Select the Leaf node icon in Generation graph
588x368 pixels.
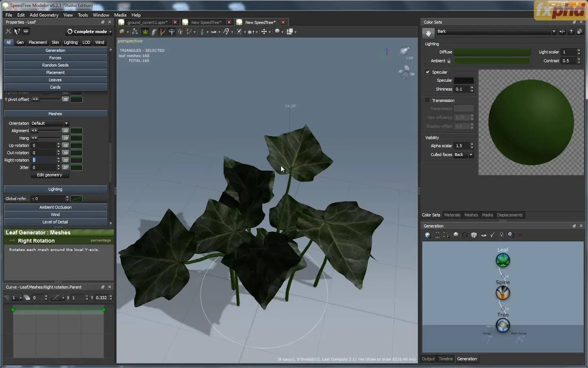503,260
